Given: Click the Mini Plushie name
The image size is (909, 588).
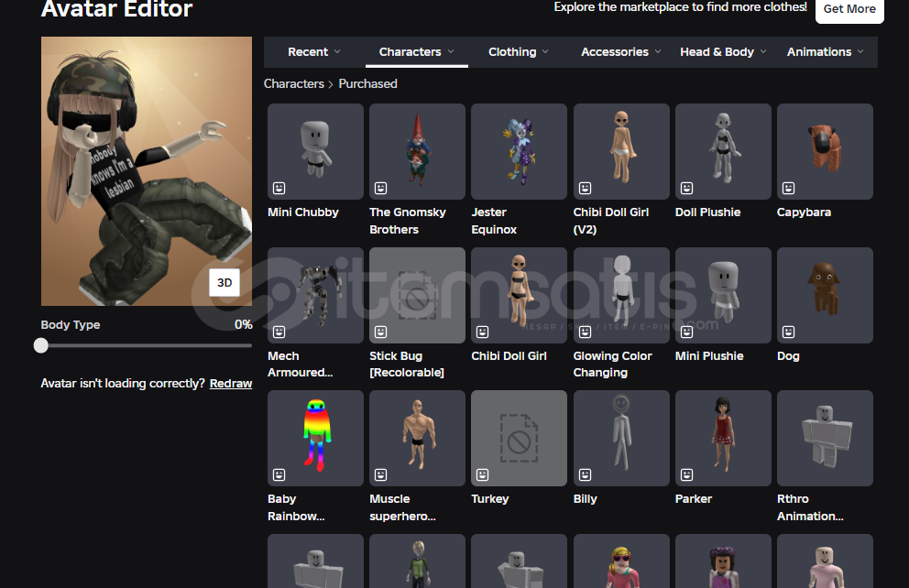Looking at the screenshot, I should click(x=709, y=356).
